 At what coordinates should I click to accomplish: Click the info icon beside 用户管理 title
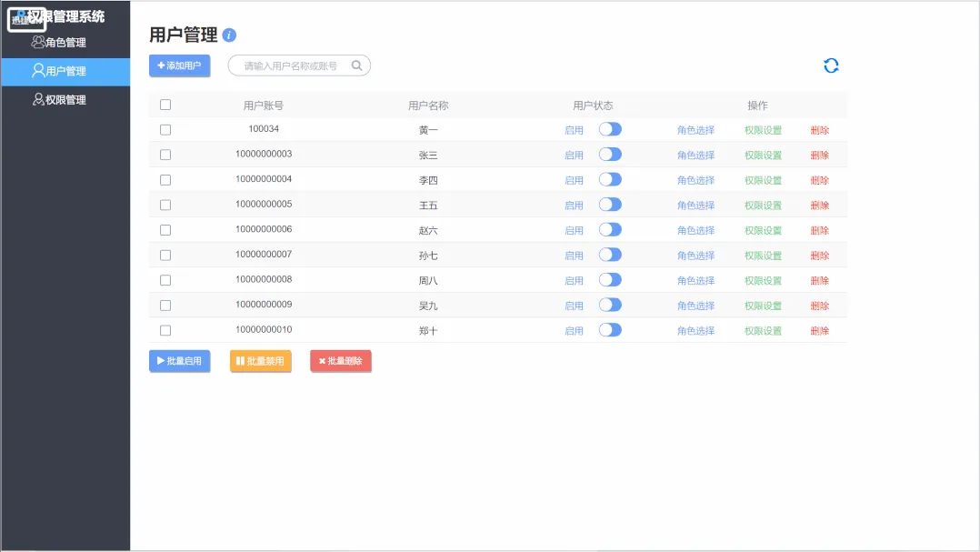[x=229, y=35]
